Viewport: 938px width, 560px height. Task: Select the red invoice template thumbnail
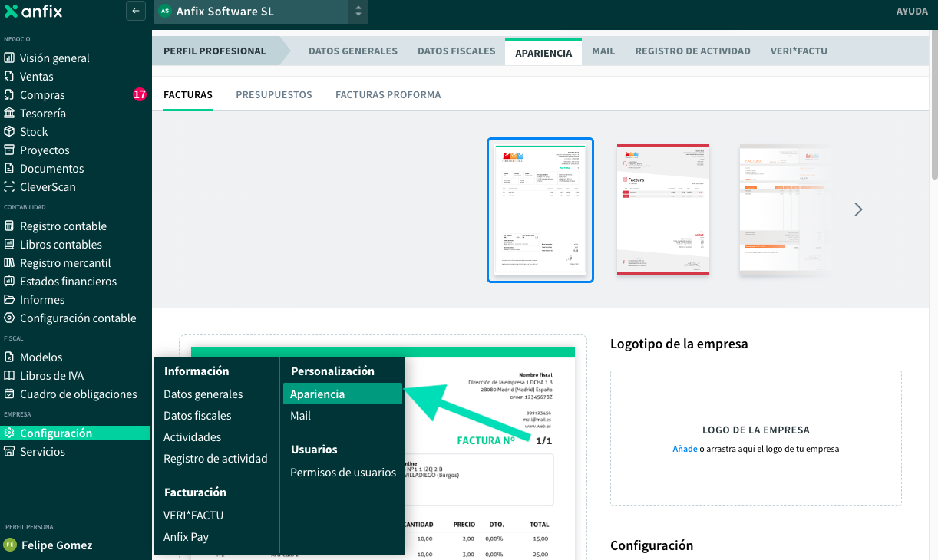click(x=662, y=209)
